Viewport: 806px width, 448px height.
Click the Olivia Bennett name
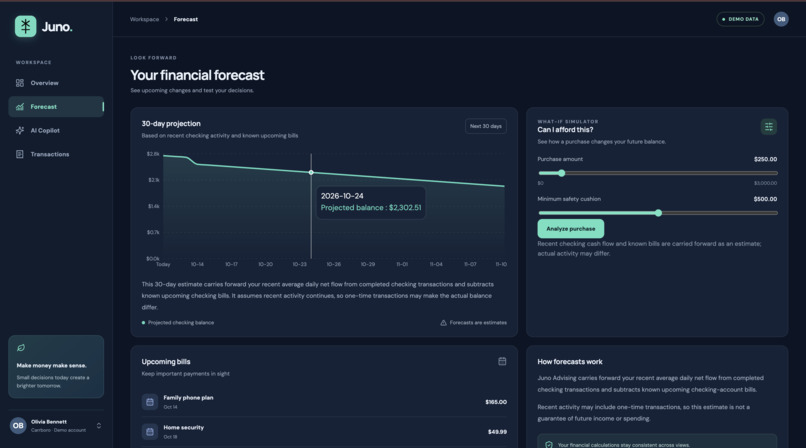(x=49, y=422)
